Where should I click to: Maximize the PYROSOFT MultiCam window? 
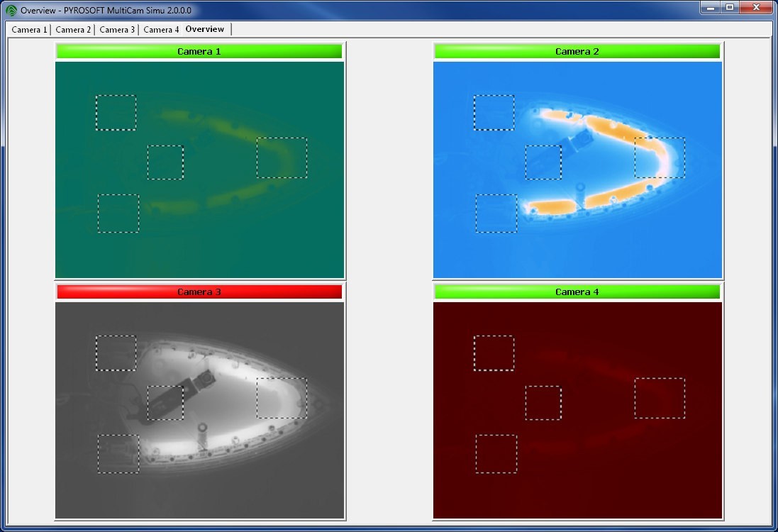coord(730,7)
